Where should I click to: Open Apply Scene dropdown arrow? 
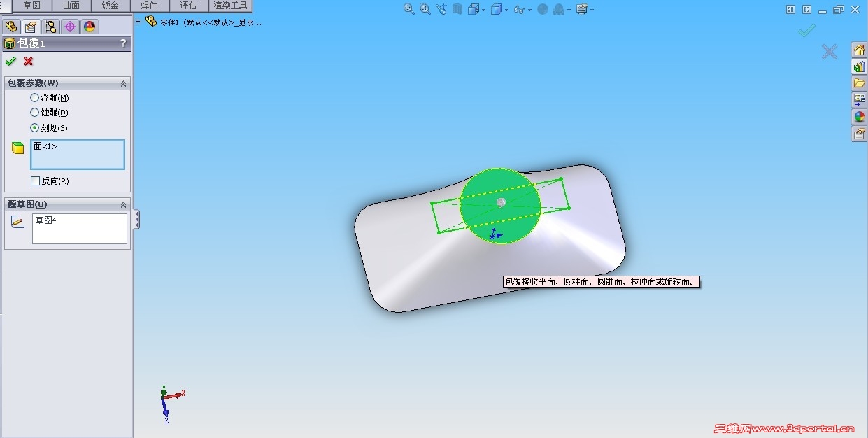click(x=569, y=10)
